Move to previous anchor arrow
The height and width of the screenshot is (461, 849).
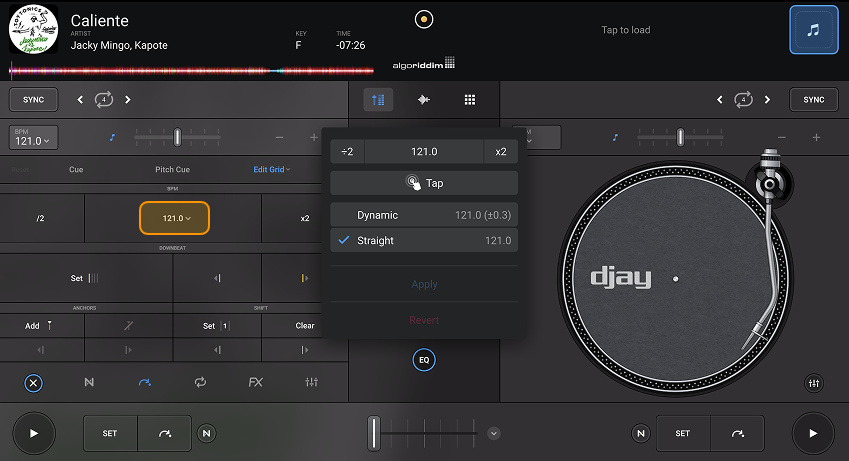pos(41,350)
